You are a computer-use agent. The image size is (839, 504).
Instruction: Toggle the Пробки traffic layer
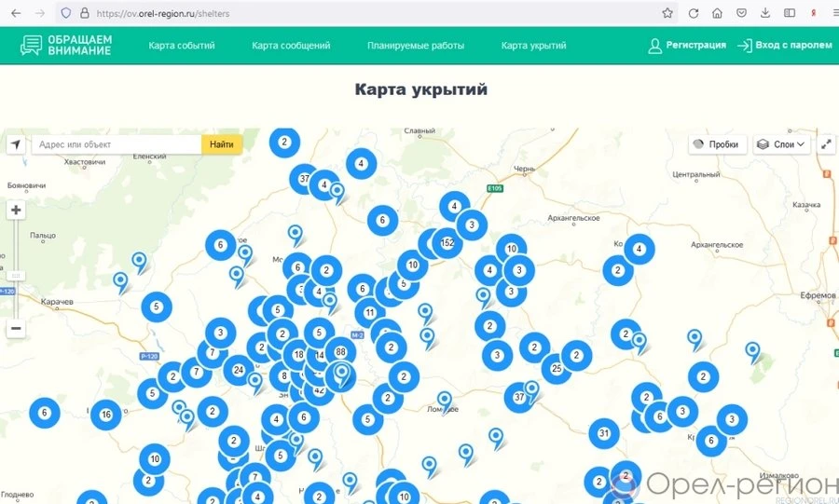[716, 144]
